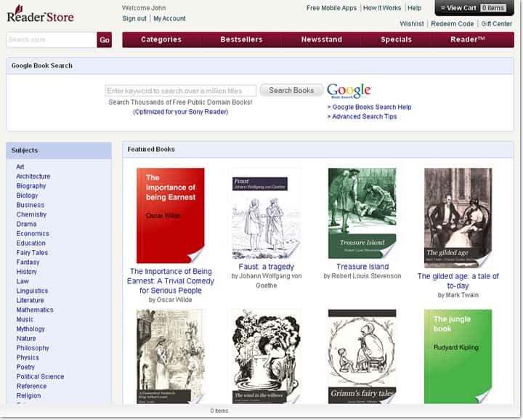Open the My Account link
Image resolution: width=523 pixels, height=420 pixels.
[169, 19]
